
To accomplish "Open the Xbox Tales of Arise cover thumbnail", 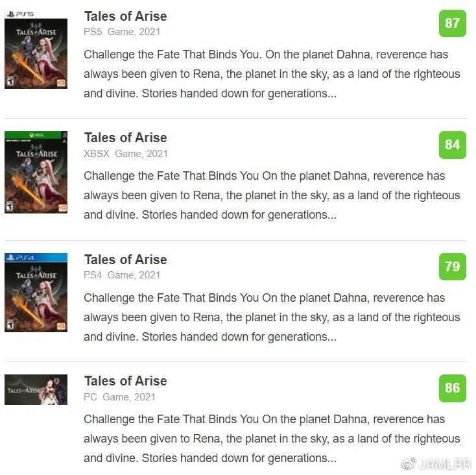I will tap(36, 172).
